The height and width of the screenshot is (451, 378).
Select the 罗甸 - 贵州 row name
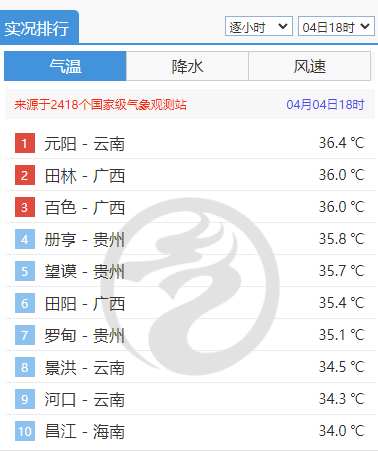pyautogui.click(x=85, y=336)
